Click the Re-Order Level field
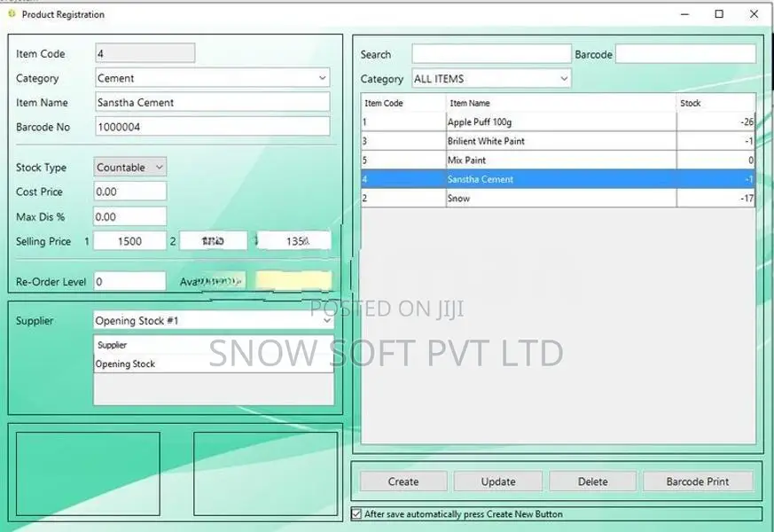The image size is (774, 532). click(x=129, y=281)
